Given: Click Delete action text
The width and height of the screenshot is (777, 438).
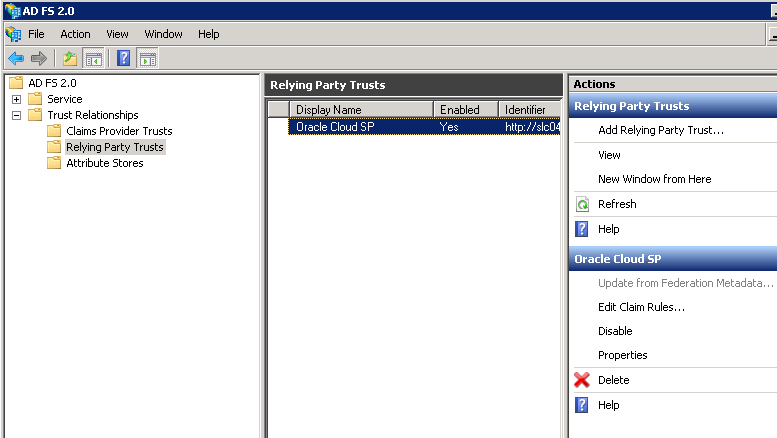Looking at the screenshot, I should pos(613,380).
